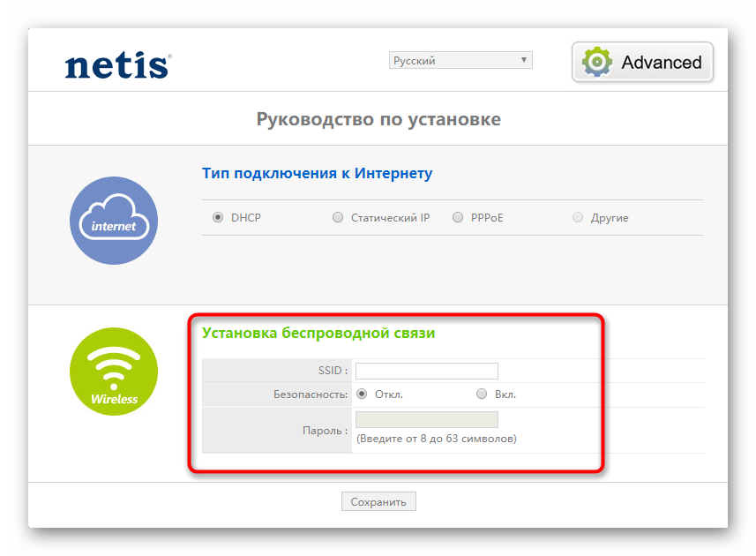Screen dimensions: 756x556
Task: Focus the SSID text field
Action: [x=426, y=371]
